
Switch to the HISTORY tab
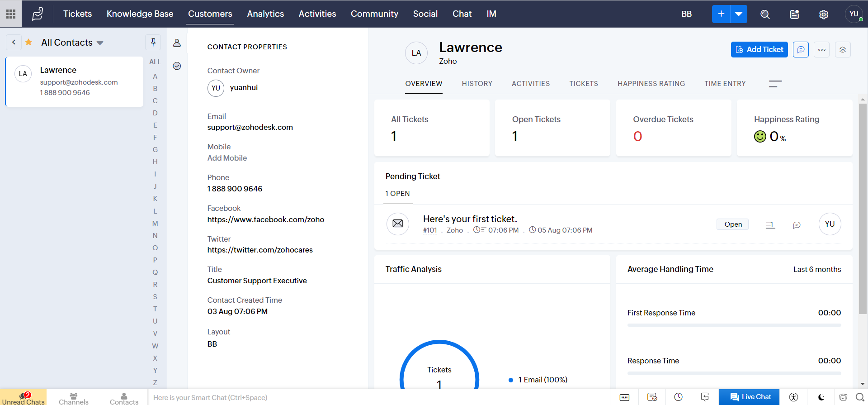point(476,84)
